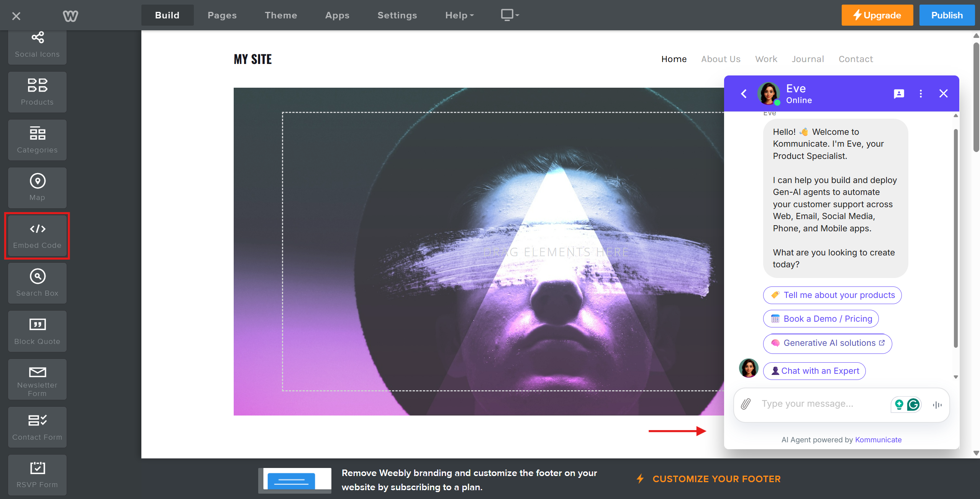Click the chat back arrow
This screenshot has height=499, width=980.
744,94
